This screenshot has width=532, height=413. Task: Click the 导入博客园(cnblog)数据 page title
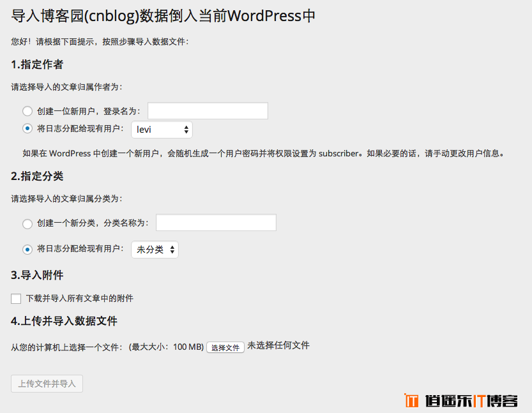pos(163,16)
